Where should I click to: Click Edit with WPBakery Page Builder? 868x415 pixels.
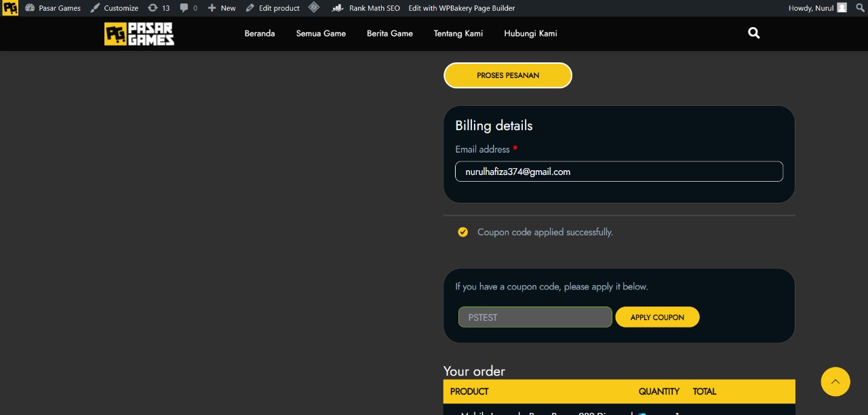[x=462, y=8]
